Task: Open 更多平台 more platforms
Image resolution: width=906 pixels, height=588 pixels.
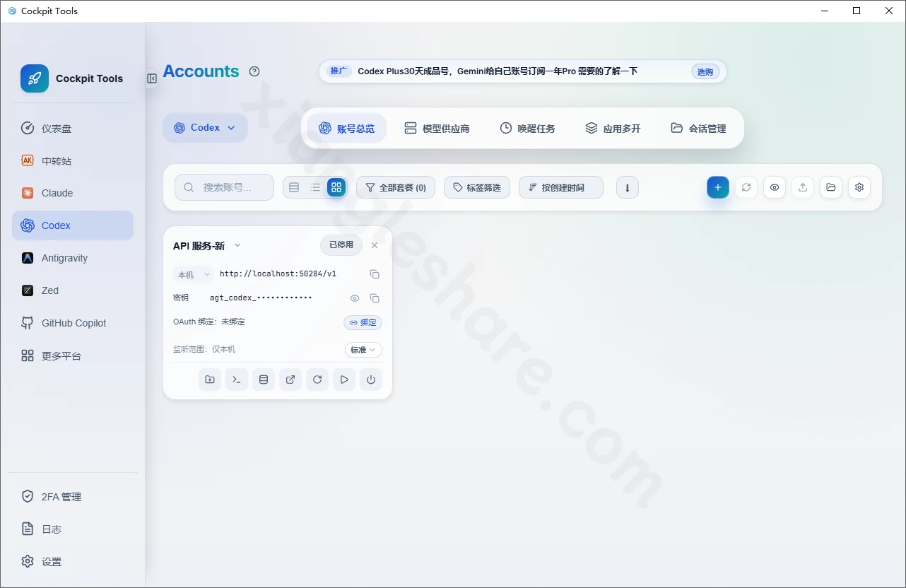Action: click(72, 355)
